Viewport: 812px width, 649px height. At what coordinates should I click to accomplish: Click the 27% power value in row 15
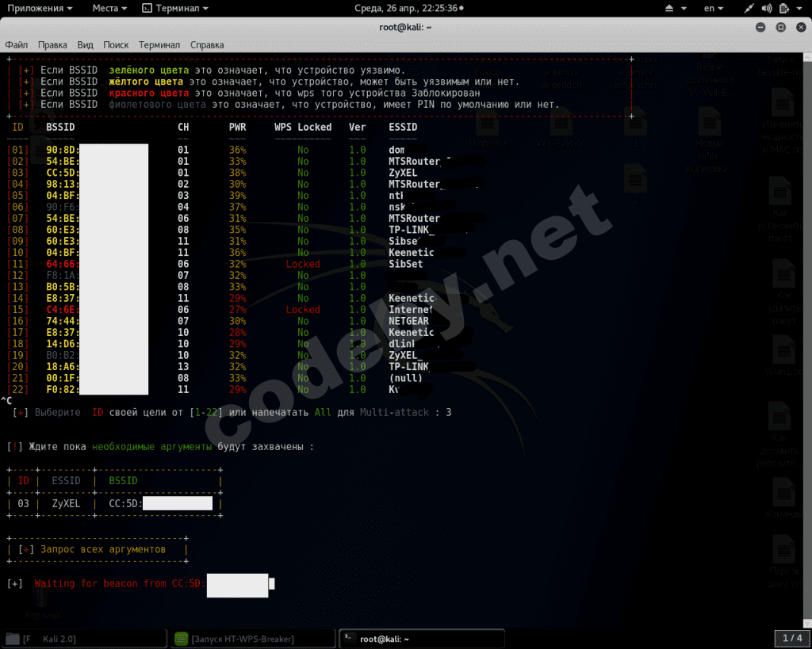click(238, 310)
